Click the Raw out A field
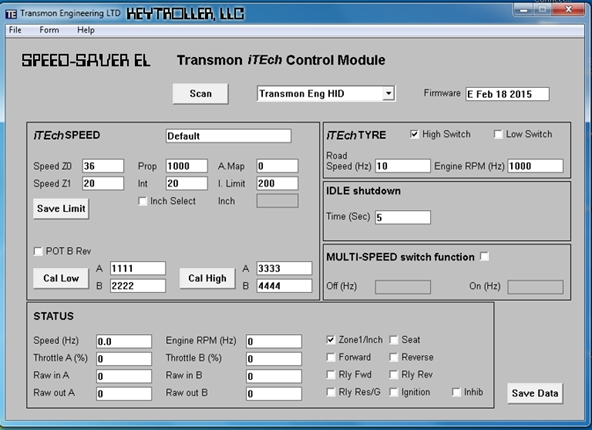Viewport: 592px width, 430px height. [124, 394]
